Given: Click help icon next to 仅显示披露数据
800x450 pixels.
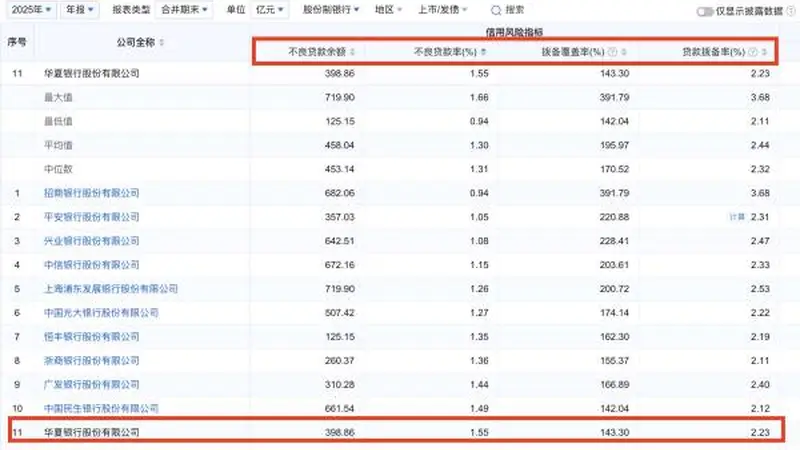Looking at the screenshot, I should pyautogui.click(x=791, y=11).
